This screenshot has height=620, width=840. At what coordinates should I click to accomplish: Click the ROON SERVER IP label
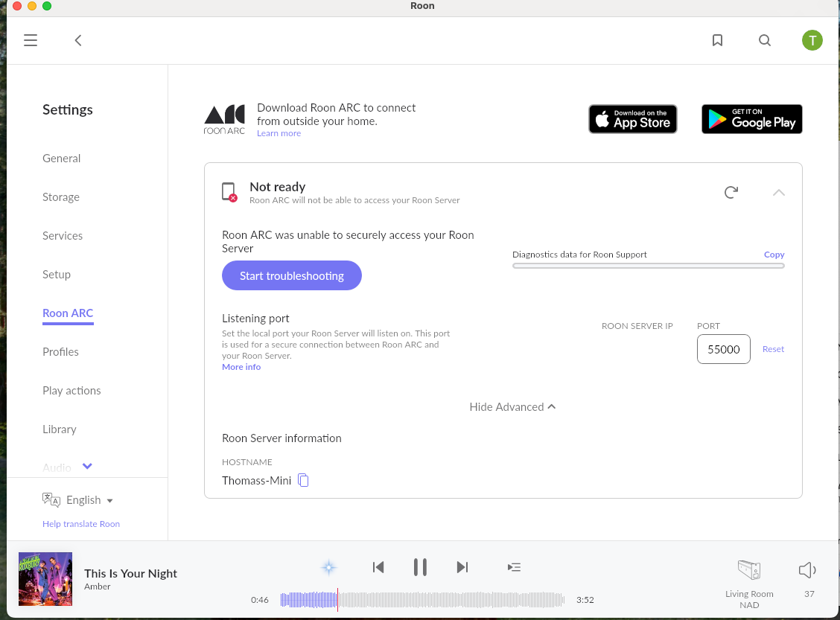click(637, 326)
